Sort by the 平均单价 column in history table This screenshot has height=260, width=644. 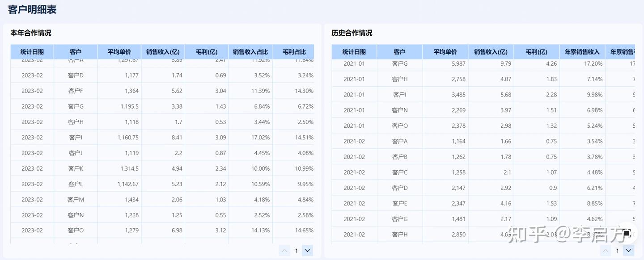445,51
